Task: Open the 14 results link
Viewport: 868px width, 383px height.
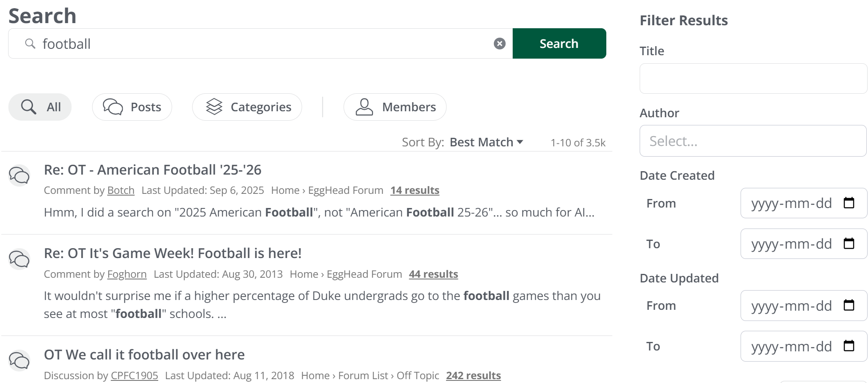Action: click(414, 190)
